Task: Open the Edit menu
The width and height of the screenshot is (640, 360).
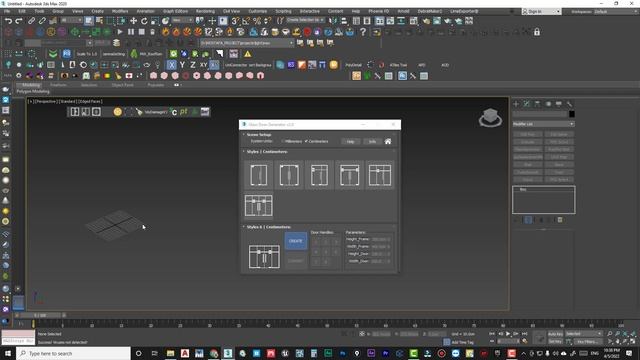Action: coord(22,11)
